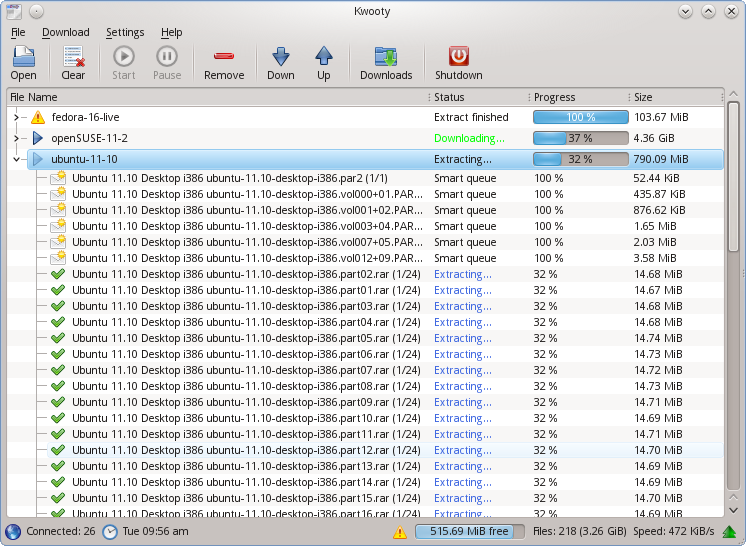Viewport: 746px width, 546px height.
Task: Click the Open file toolbar icon
Action: 23,57
